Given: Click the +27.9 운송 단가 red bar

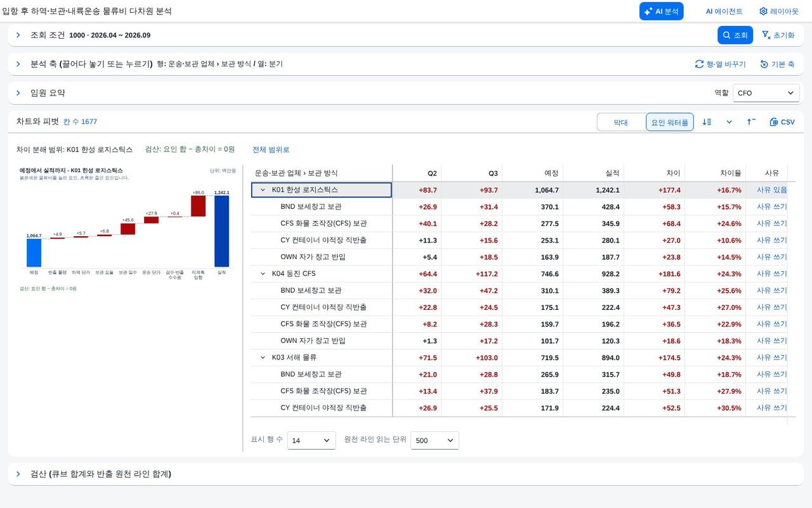Looking at the screenshot, I should 151,220.
